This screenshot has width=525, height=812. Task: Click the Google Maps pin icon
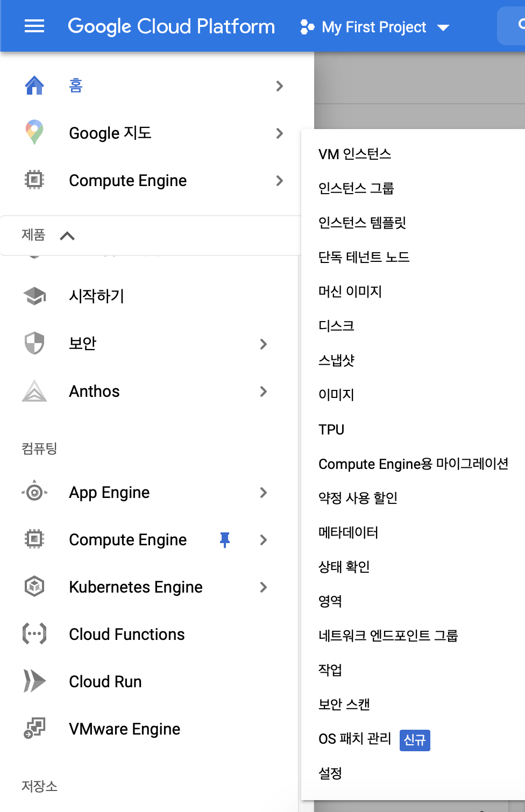tap(34, 132)
